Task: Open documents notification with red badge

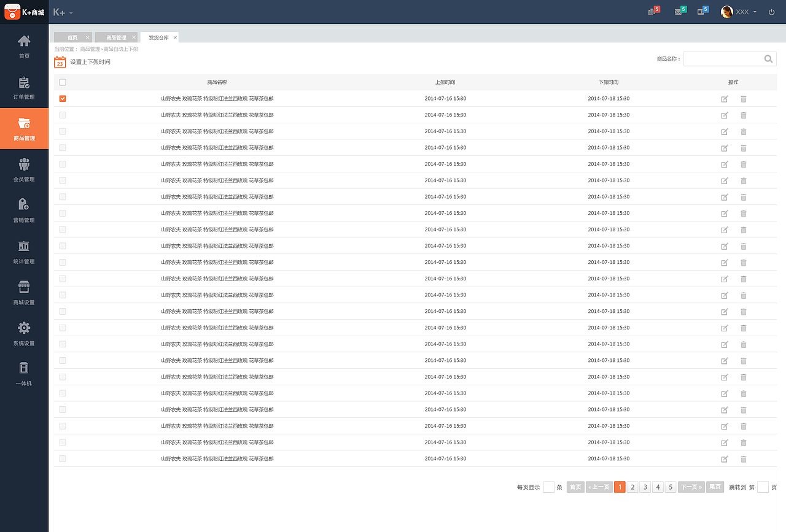Action: 654,11
